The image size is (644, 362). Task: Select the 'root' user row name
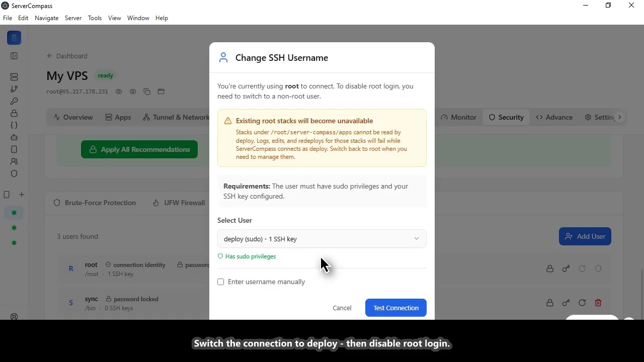91,264
